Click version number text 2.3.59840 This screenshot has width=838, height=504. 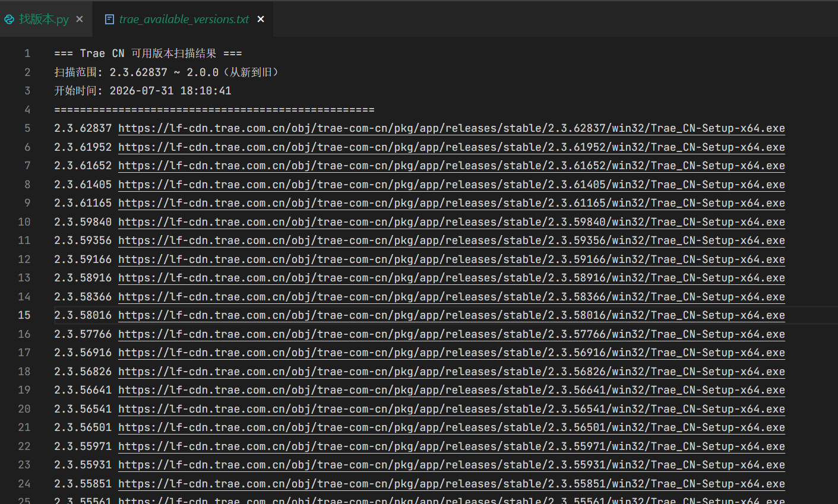point(83,222)
